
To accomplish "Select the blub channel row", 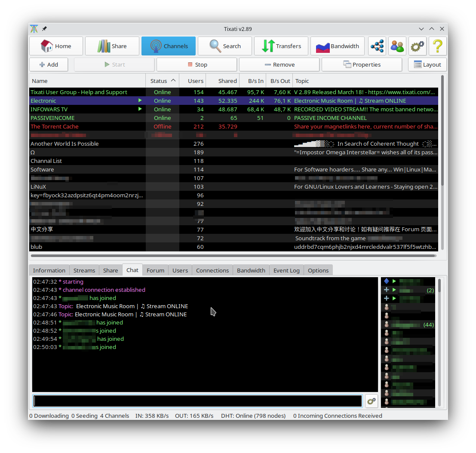I will pyautogui.click(x=234, y=247).
